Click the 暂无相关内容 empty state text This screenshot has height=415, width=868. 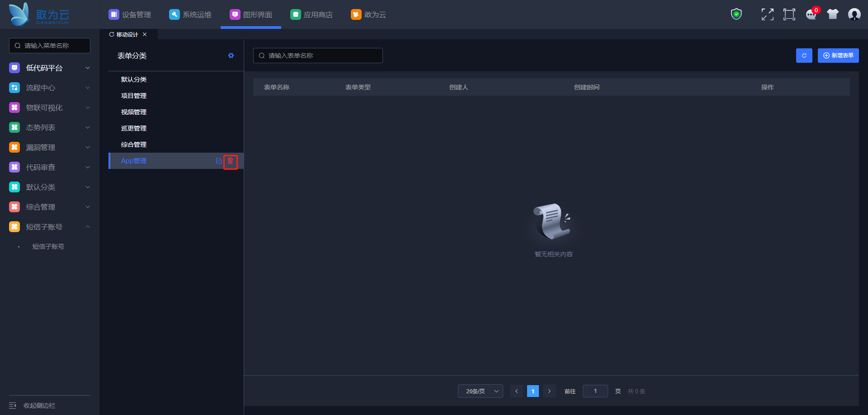tap(554, 254)
